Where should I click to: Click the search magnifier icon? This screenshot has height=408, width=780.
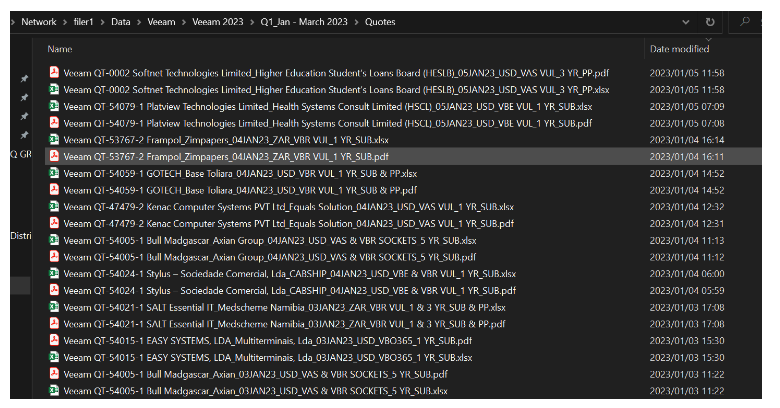pos(745,21)
